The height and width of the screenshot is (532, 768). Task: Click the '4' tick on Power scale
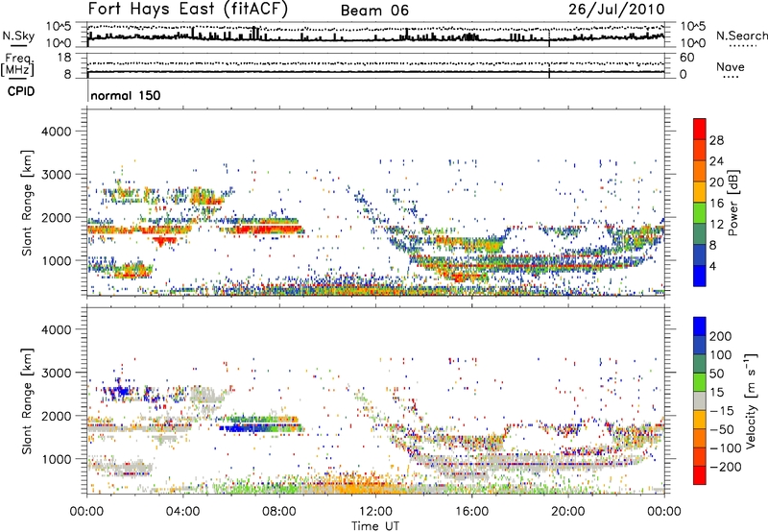[712, 266]
